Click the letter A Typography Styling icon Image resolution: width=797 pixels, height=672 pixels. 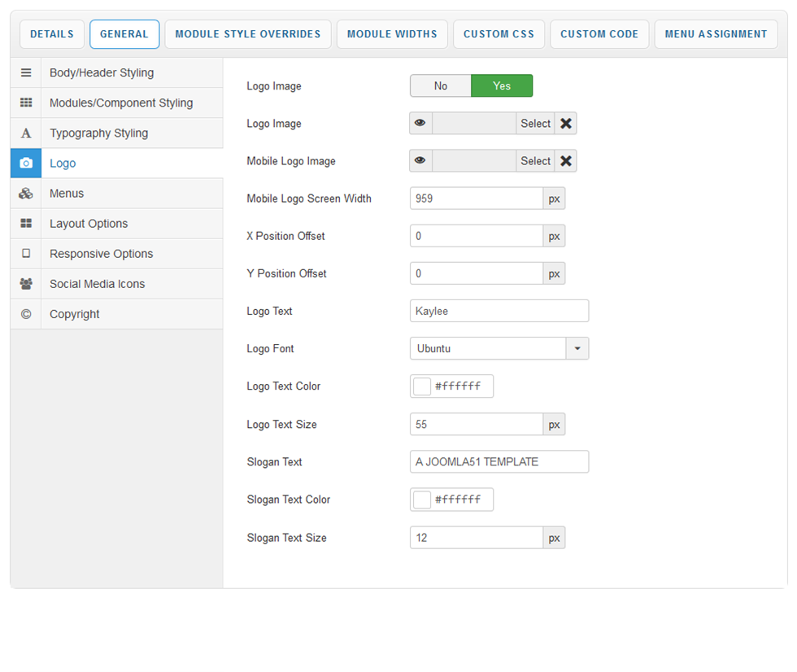click(x=26, y=133)
